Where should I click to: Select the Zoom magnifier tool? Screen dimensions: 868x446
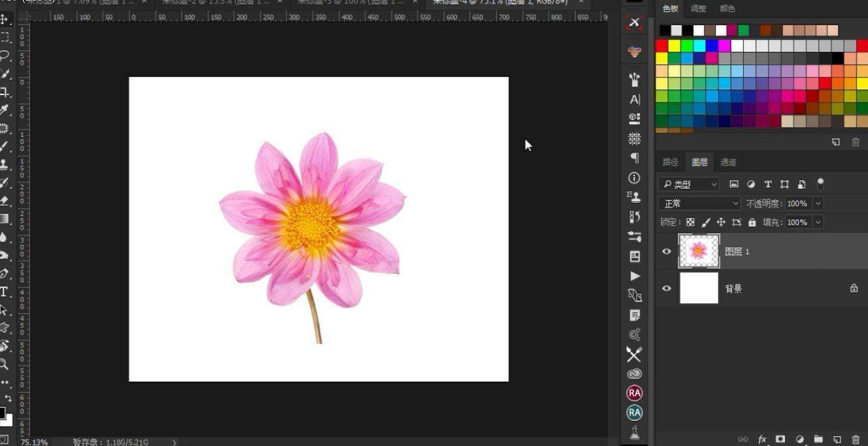point(5,364)
